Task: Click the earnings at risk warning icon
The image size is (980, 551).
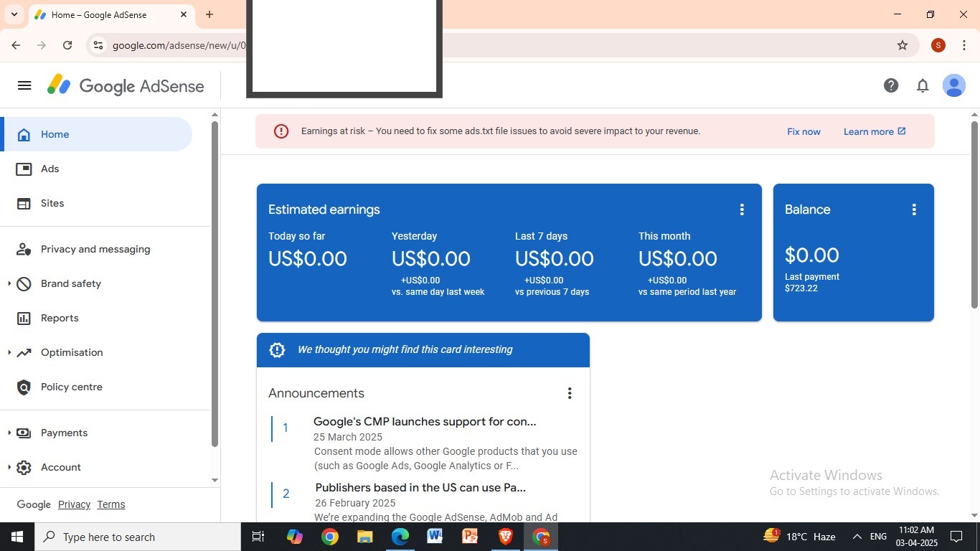Action: (281, 131)
